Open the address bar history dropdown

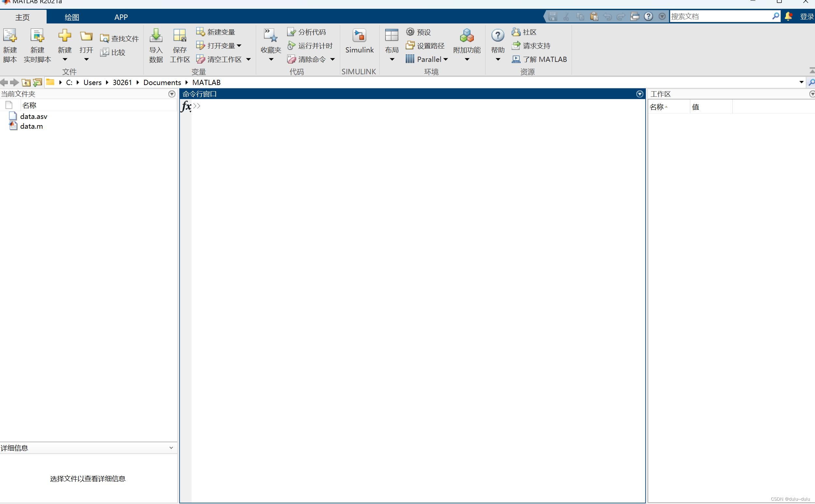[x=802, y=82]
